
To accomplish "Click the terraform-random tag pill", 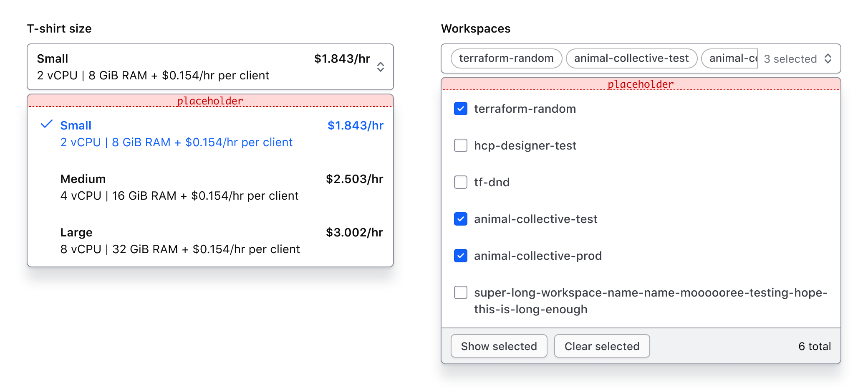I will (506, 58).
